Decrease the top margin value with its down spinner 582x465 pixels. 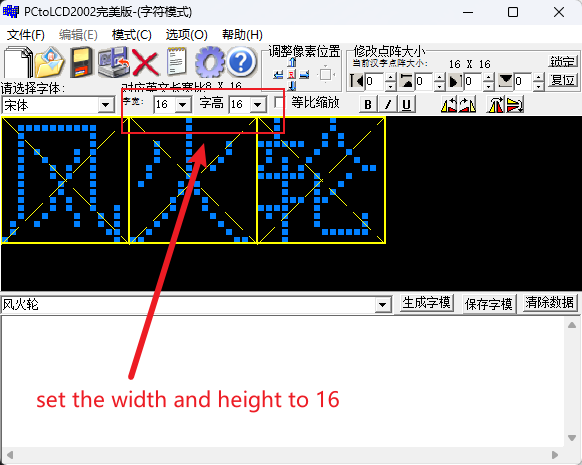439,86
